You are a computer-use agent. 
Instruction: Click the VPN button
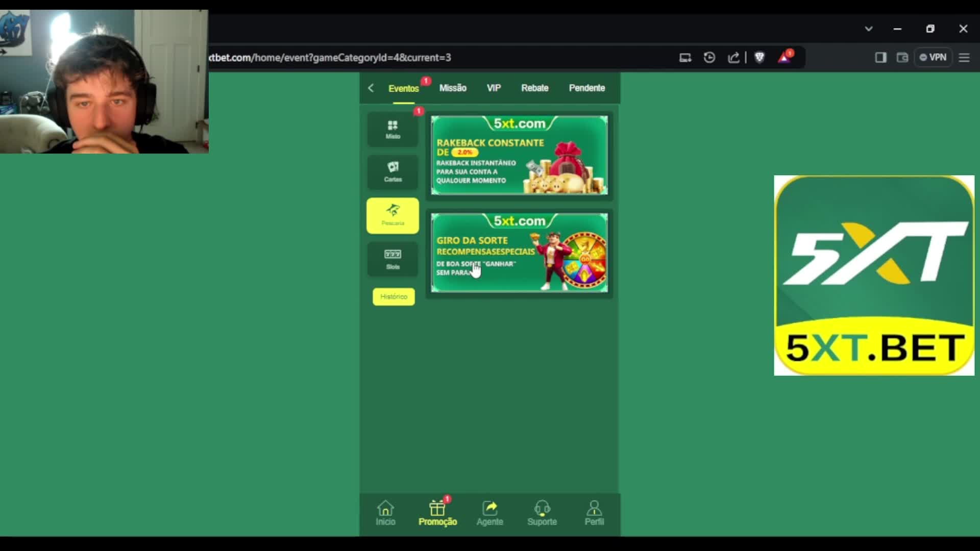[x=933, y=58]
